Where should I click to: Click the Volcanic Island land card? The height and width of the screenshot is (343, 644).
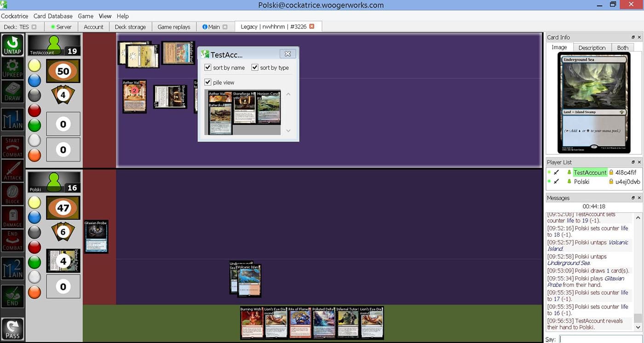tap(249, 281)
